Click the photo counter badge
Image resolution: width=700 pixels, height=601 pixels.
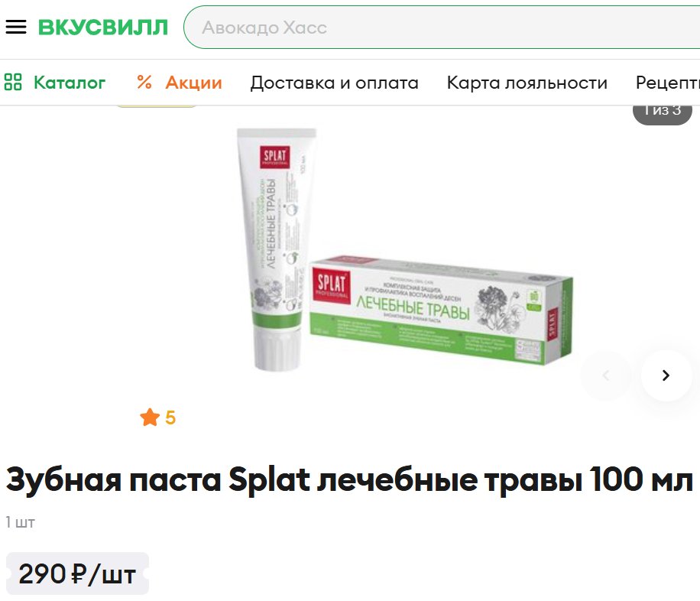coord(663,111)
